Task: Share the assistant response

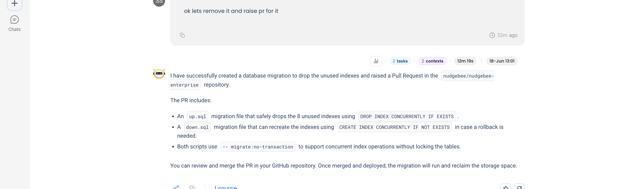Action: coord(176,187)
